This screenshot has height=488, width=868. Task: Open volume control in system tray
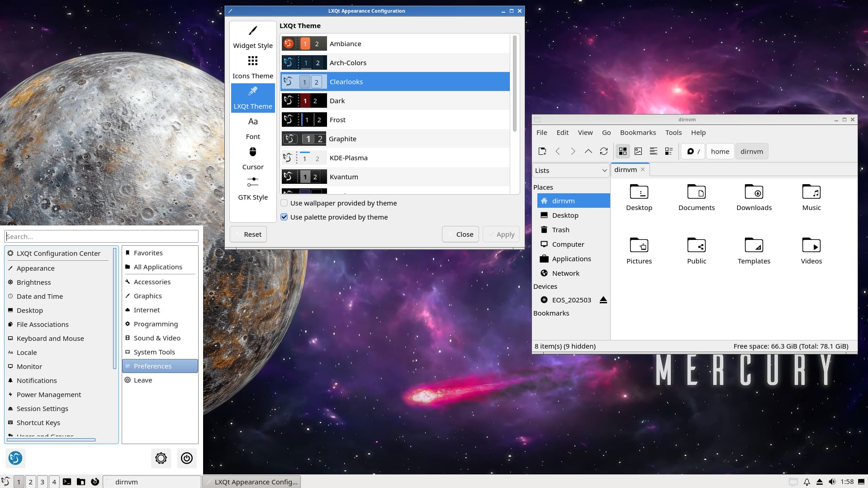coord(832,482)
